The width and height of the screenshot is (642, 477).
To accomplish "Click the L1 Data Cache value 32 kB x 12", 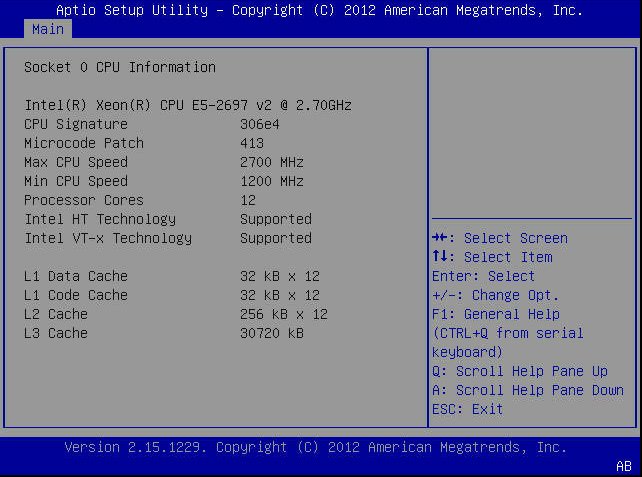I will 280,276.
